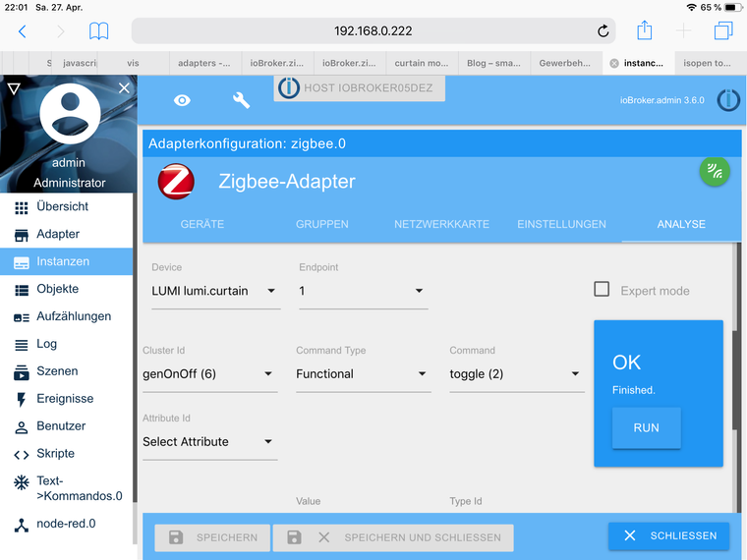Click the Objekte list icon
747x560 pixels.
(x=21, y=290)
